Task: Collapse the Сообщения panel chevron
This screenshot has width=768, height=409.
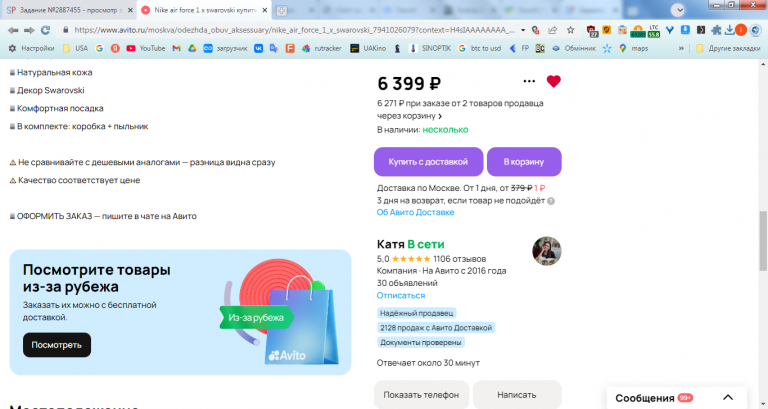Action: tap(728, 397)
